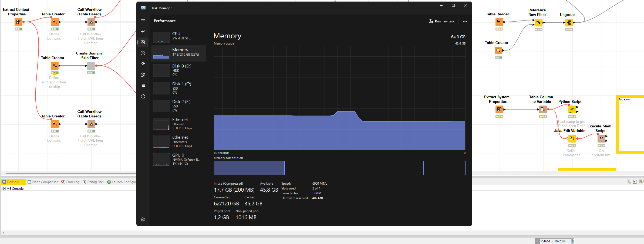Viewport: 644px width, 244px height.
Task: Select bottom Call Workflow (Table Based) node
Action: [91, 124]
